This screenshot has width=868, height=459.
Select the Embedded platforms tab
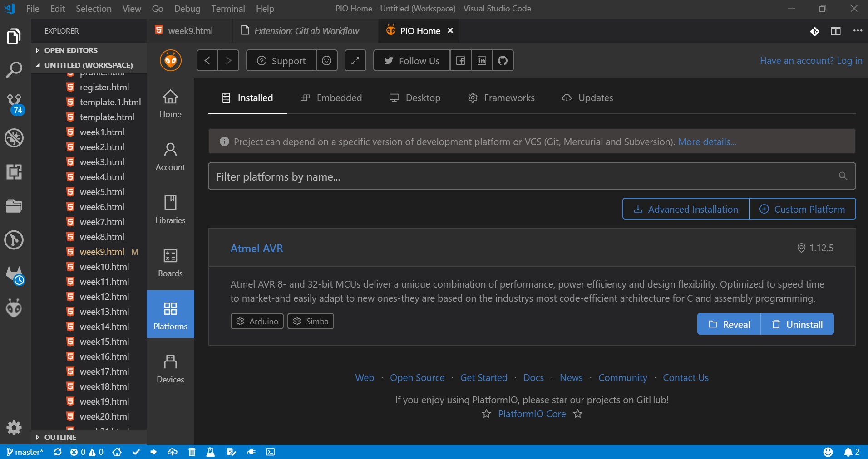(331, 98)
